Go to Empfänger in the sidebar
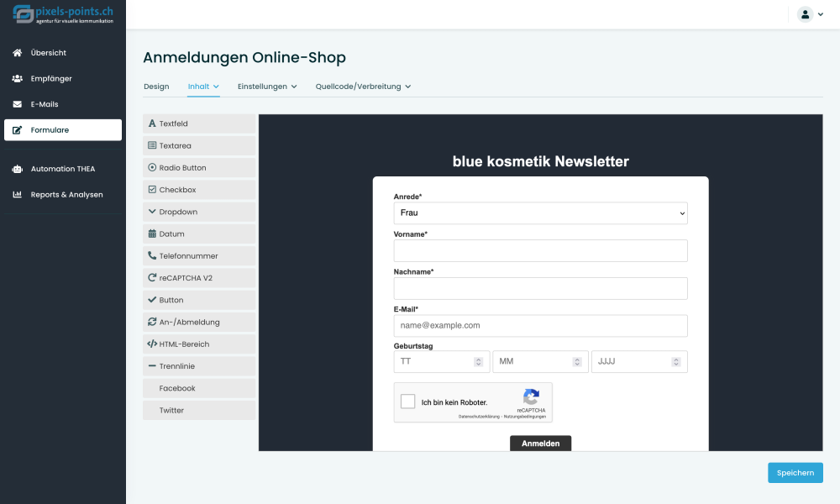 (x=63, y=78)
